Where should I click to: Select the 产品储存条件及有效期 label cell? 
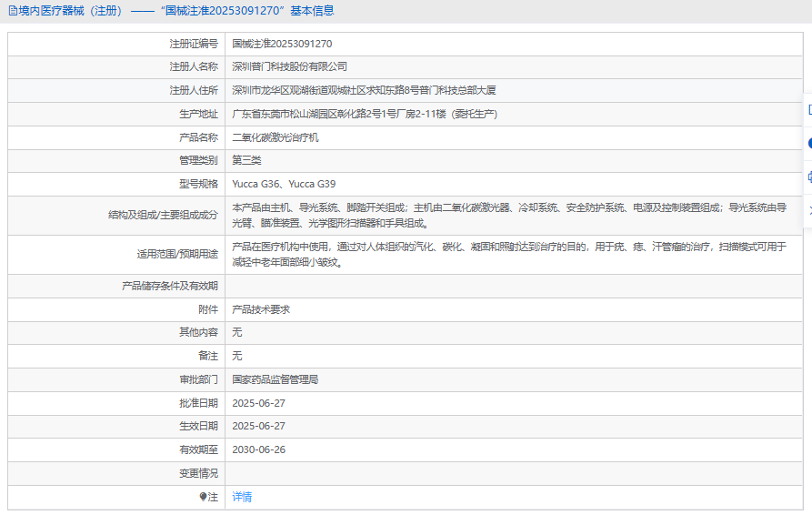click(x=116, y=286)
